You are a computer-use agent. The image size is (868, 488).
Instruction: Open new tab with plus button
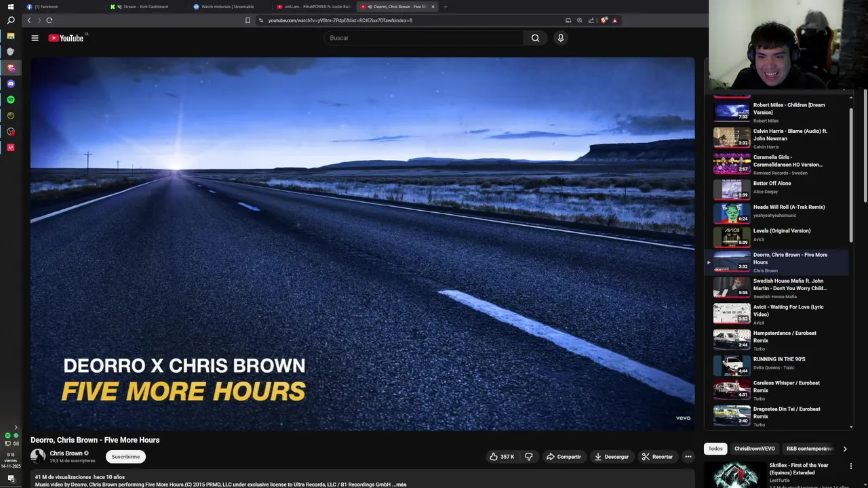coord(445,7)
